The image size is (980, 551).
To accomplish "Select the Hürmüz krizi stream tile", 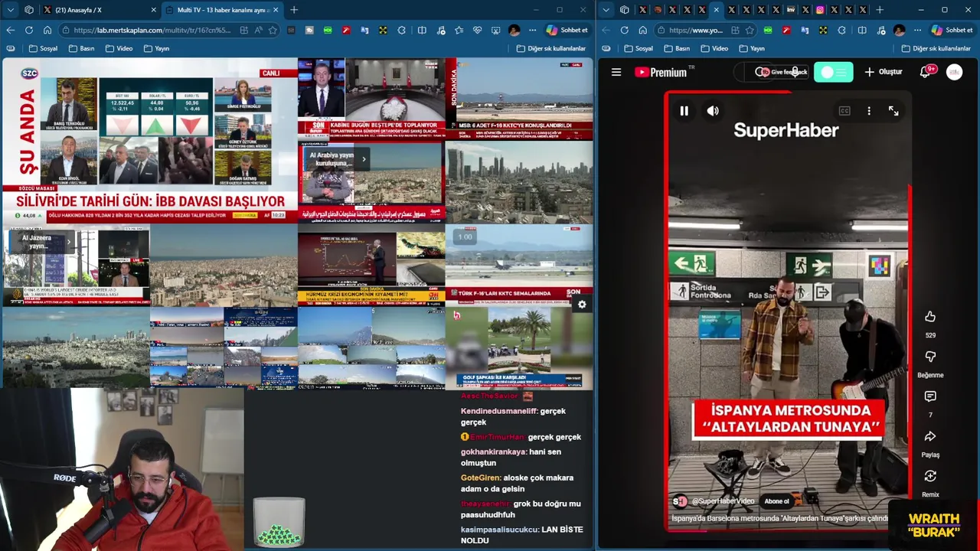I will coord(371,265).
